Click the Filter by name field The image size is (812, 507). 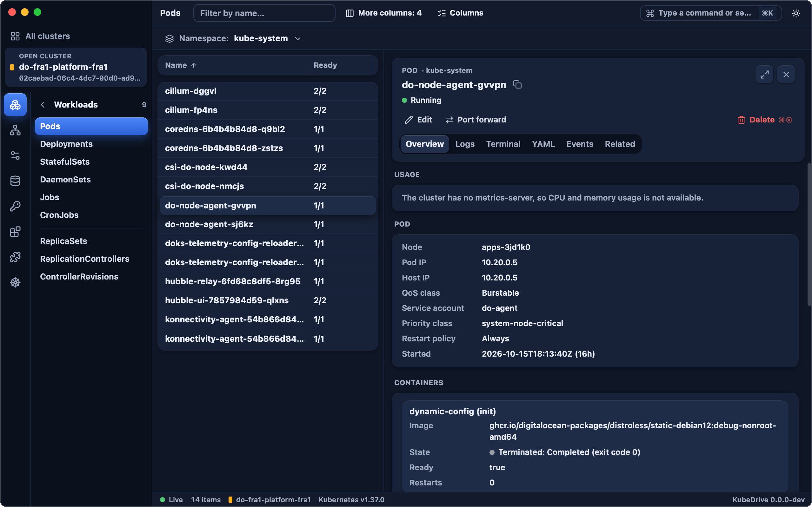click(264, 13)
